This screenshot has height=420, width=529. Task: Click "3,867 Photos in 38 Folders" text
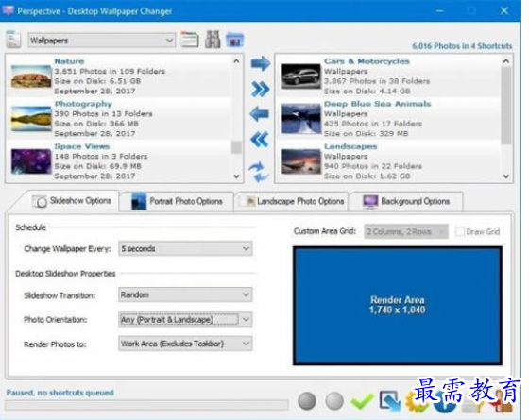[x=377, y=81]
